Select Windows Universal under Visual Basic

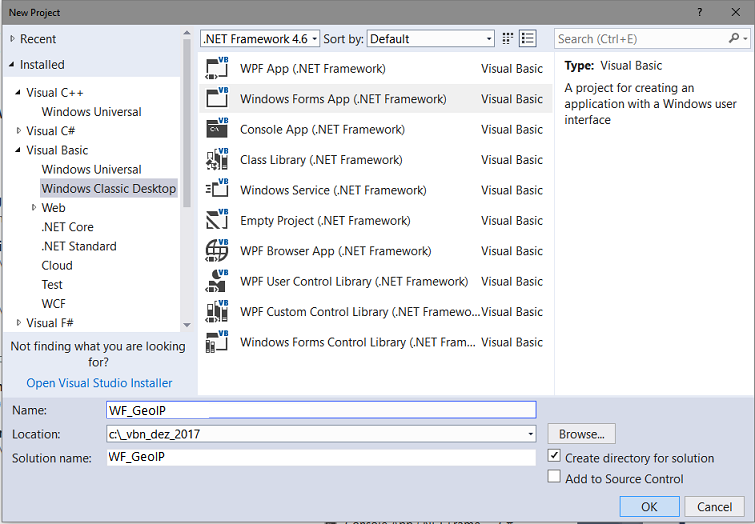(x=91, y=170)
